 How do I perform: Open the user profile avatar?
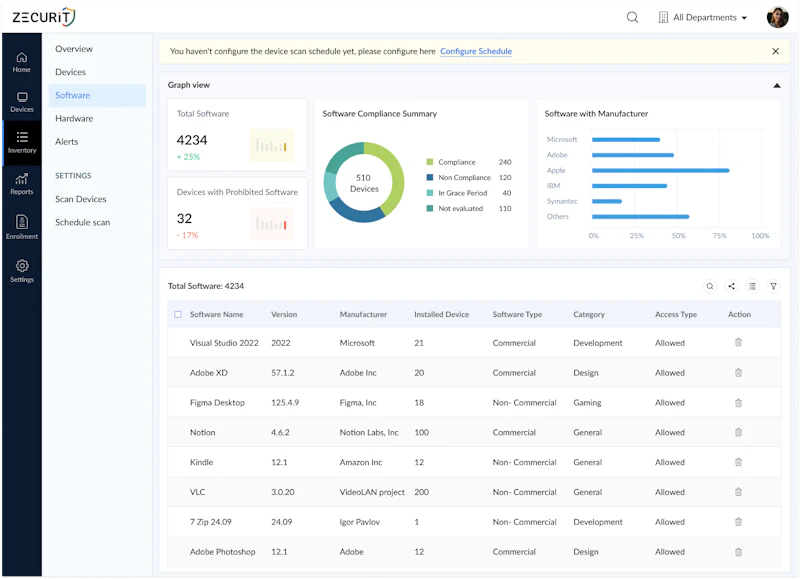(777, 17)
